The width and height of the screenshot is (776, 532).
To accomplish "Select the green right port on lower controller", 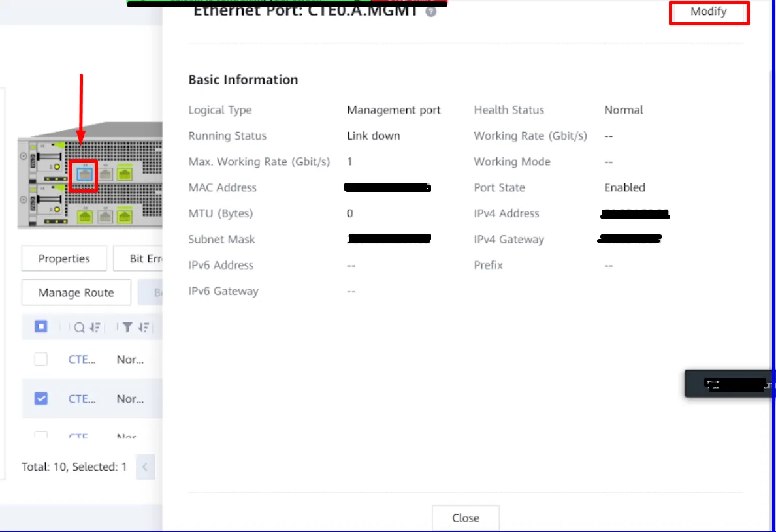I will [125, 216].
